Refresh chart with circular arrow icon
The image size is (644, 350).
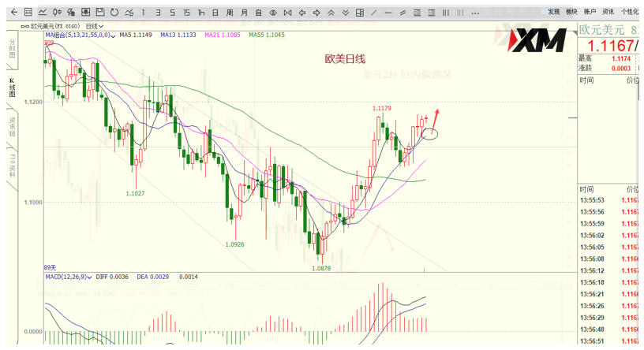114,13
